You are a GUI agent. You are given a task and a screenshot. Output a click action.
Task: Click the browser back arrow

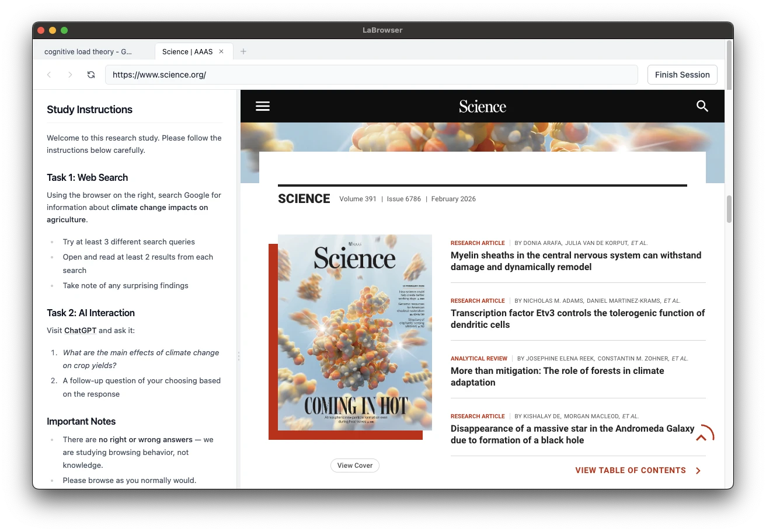pos(49,75)
